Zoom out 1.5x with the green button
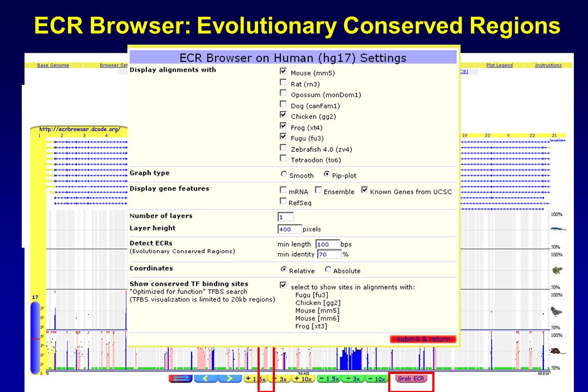This screenshot has width=588, height=392. (329, 379)
